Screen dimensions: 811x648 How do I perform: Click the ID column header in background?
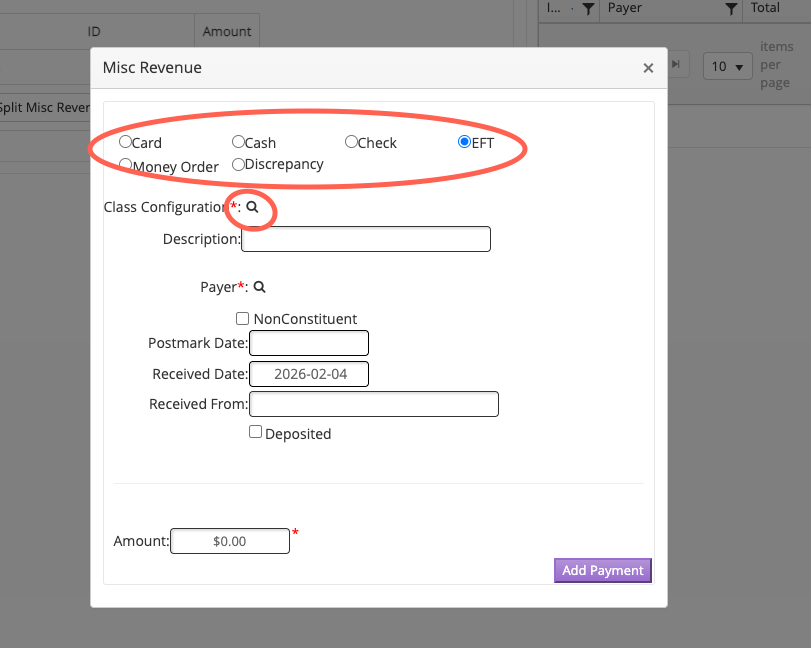pyautogui.click(x=94, y=32)
